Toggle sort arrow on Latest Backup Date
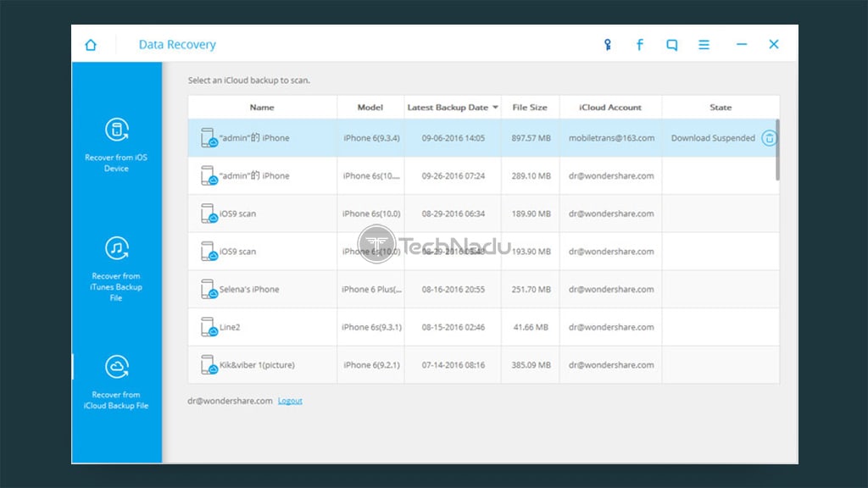868x488 pixels. pos(495,108)
